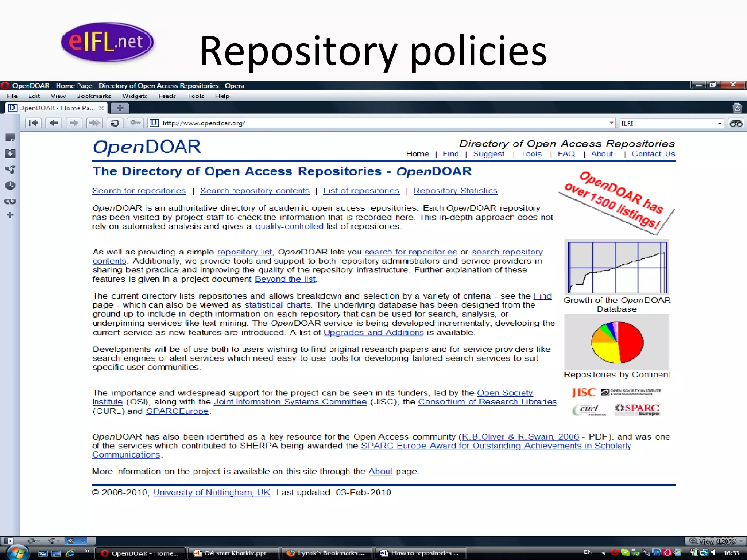The image size is (747, 560).
Task: Add a panel with the plus icon
Action: 10,215
